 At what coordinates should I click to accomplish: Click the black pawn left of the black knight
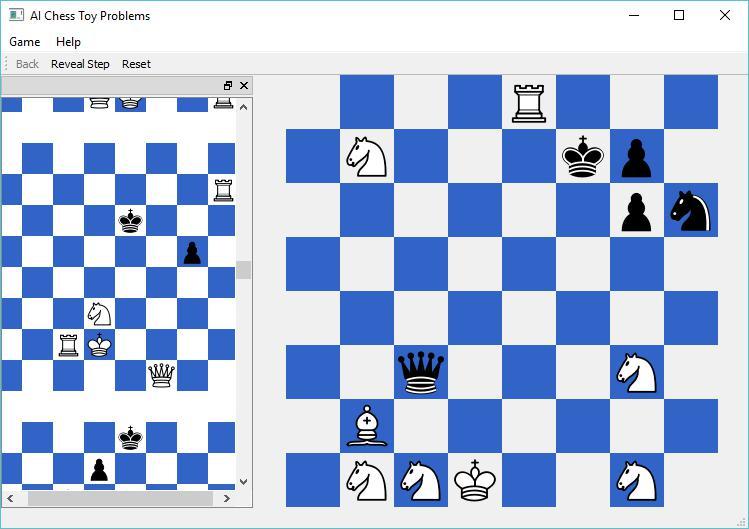[636, 212]
